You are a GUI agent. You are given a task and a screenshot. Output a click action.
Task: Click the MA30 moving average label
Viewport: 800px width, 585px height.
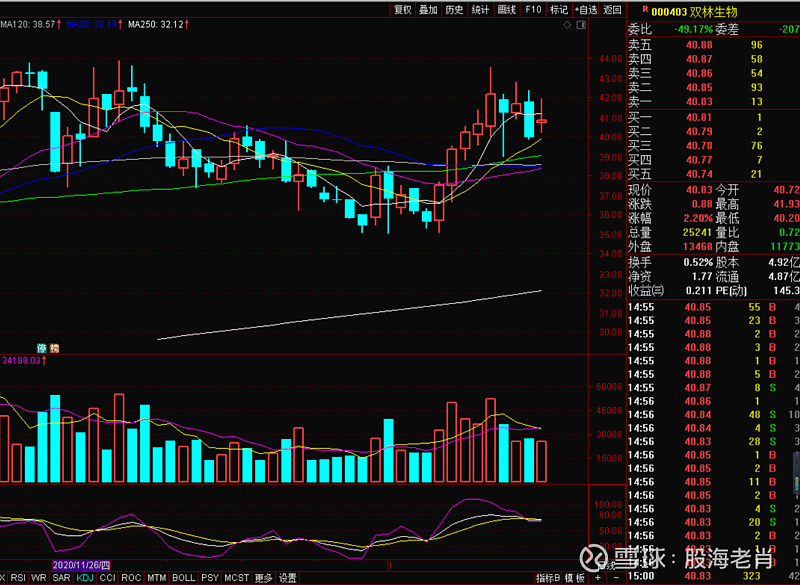coord(94,24)
